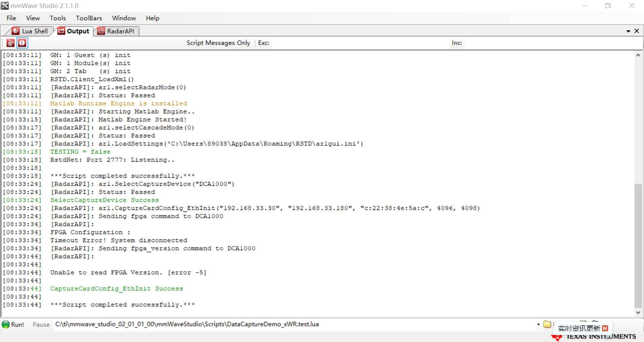This screenshot has height=342, width=644.
Task: Click the Pause button
Action: (x=41, y=325)
